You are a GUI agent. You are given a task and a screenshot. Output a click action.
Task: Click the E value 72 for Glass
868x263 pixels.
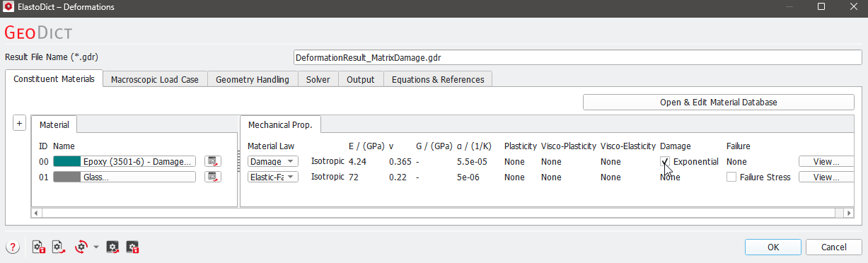point(353,177)
